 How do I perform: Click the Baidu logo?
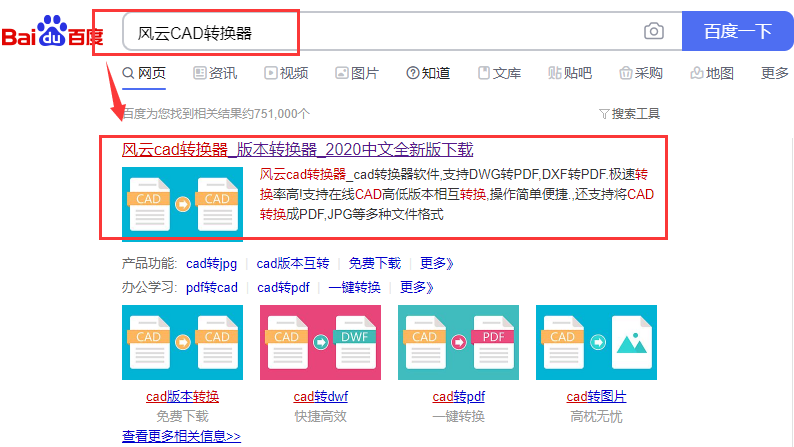click(52, 31)
